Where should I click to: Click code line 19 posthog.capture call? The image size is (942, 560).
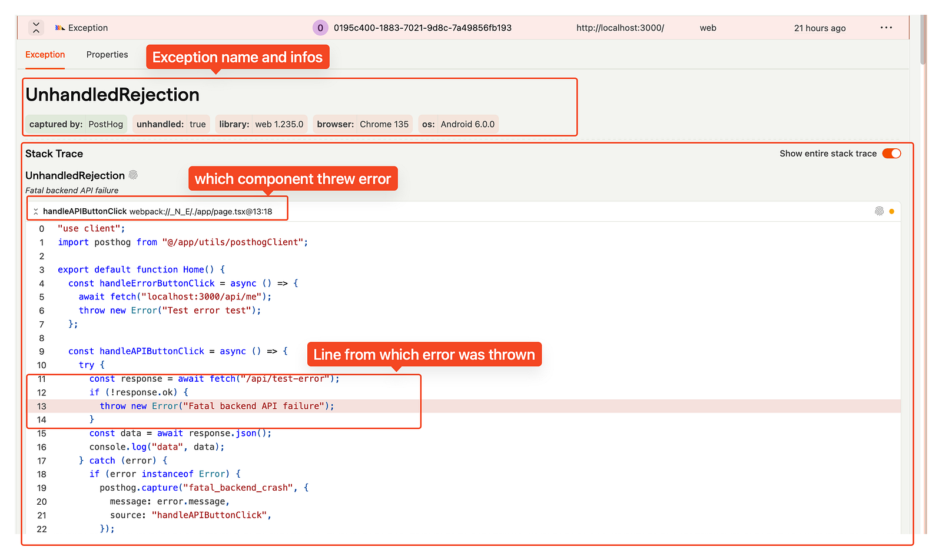(x=204, y=488)
